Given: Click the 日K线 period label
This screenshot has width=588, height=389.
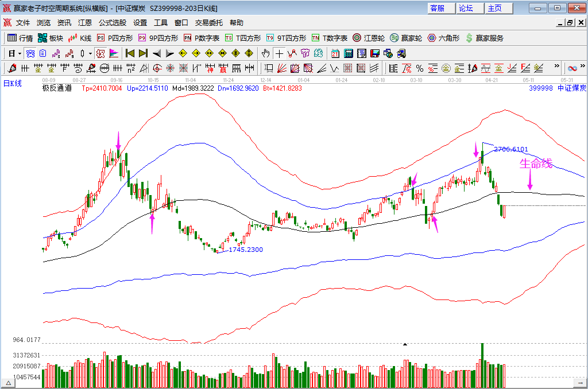Looking at the screenshot, I should [13, 83].
